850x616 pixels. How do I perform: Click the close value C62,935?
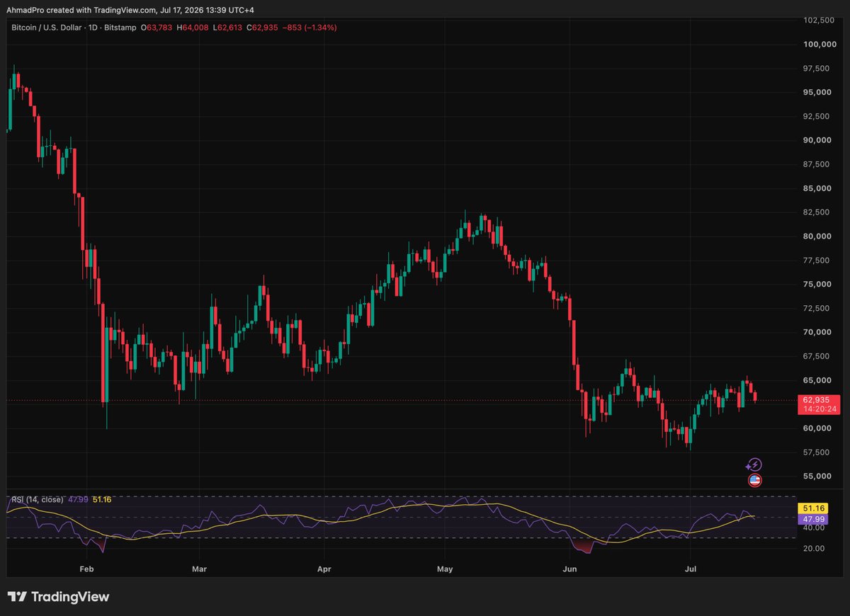tap(262, 28)
